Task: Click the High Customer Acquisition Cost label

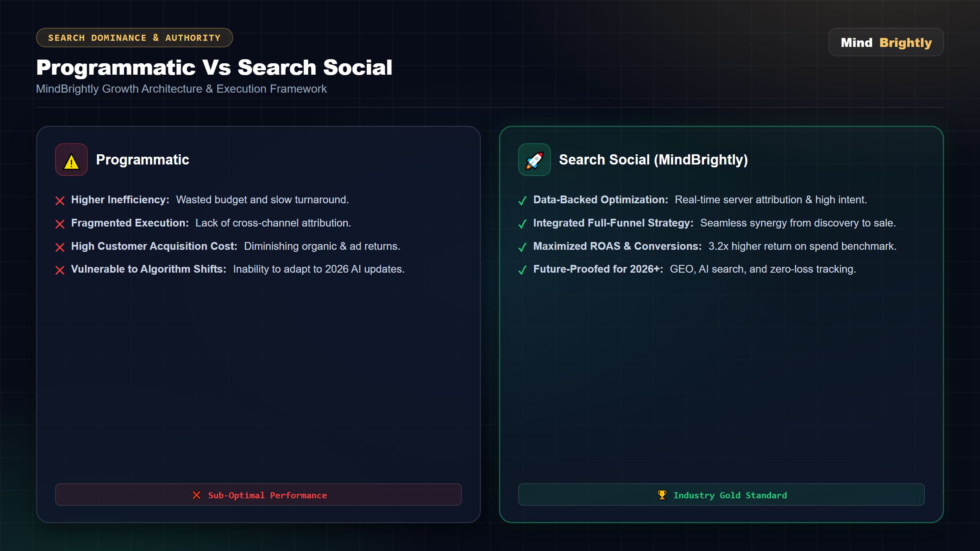Action: (x=154, y=246)
